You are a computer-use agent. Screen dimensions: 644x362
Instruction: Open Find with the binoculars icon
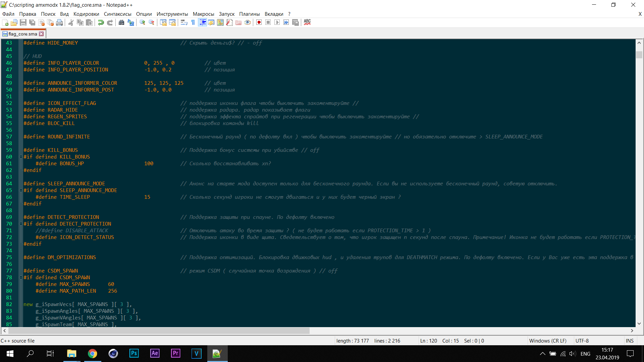tap(121, 22)
